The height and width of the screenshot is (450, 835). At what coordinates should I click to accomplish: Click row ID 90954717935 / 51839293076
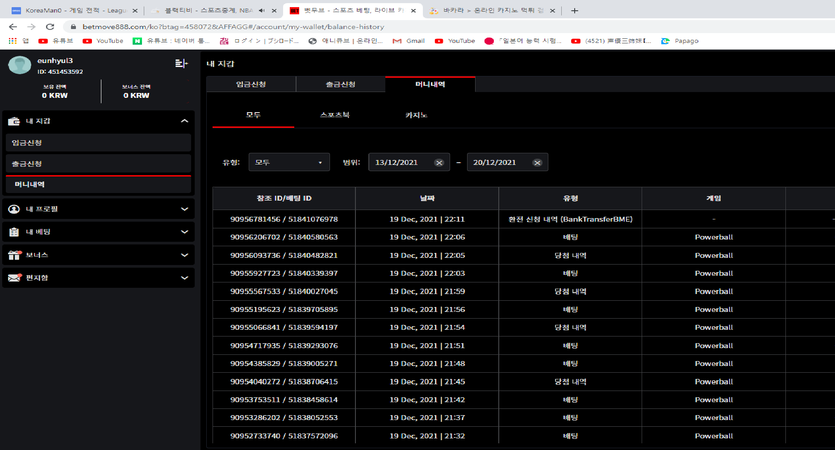click(x=284, y=346)
